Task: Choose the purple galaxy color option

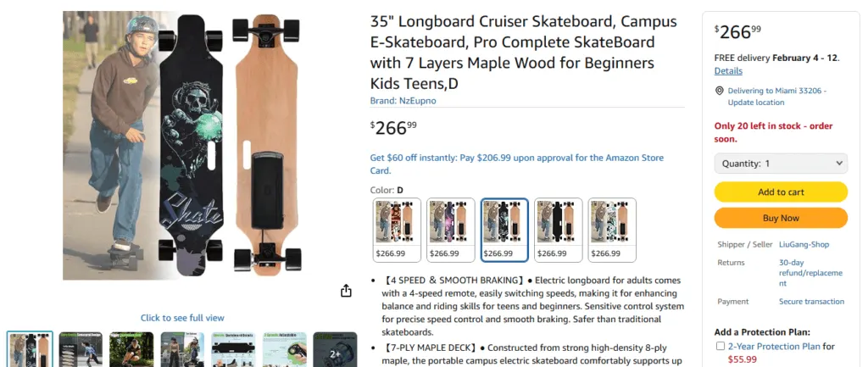Action: coord(451,230)
